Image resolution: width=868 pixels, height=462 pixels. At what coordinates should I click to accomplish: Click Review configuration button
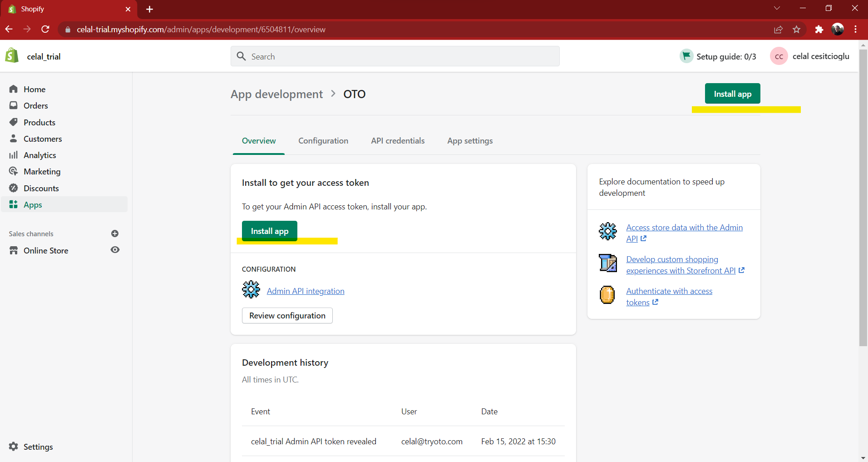point(287,316)
